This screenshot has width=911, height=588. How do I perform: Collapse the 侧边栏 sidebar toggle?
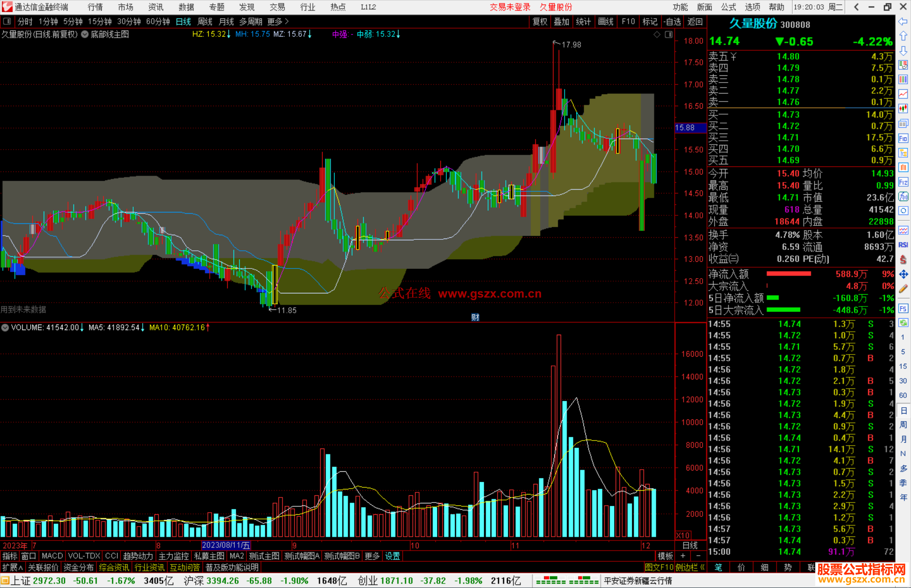point(690,567)
